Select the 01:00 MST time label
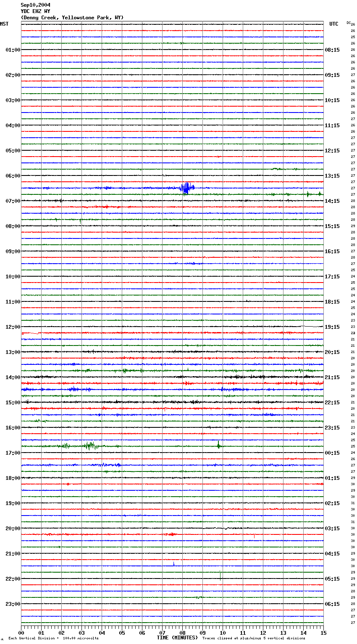 [13, 50]
